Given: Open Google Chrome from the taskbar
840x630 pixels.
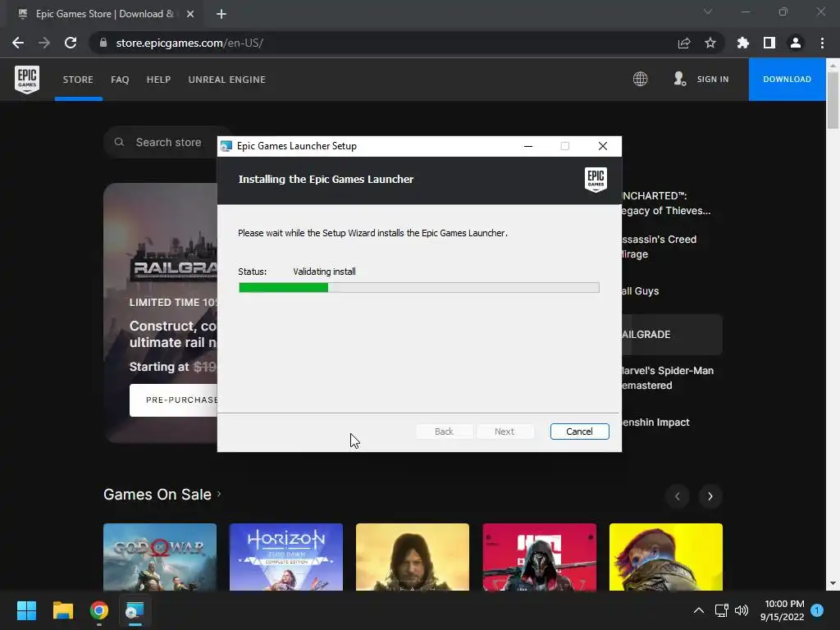Looking at the screenshot, I should [99, 610].
